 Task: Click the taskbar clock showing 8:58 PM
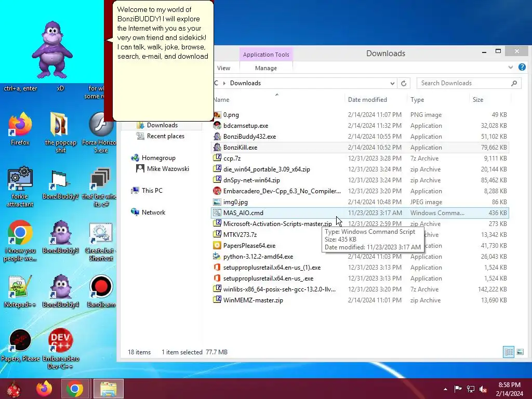(x=509, y=389)
